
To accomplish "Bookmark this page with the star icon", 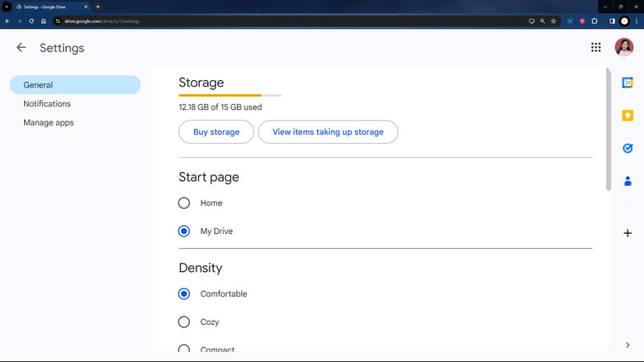I will (x=554, y=21).
